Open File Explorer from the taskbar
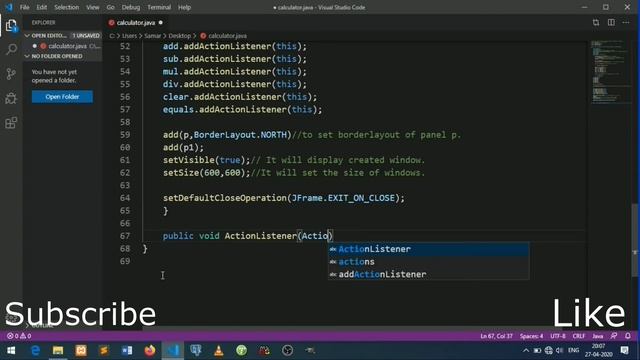 [58, 350]
